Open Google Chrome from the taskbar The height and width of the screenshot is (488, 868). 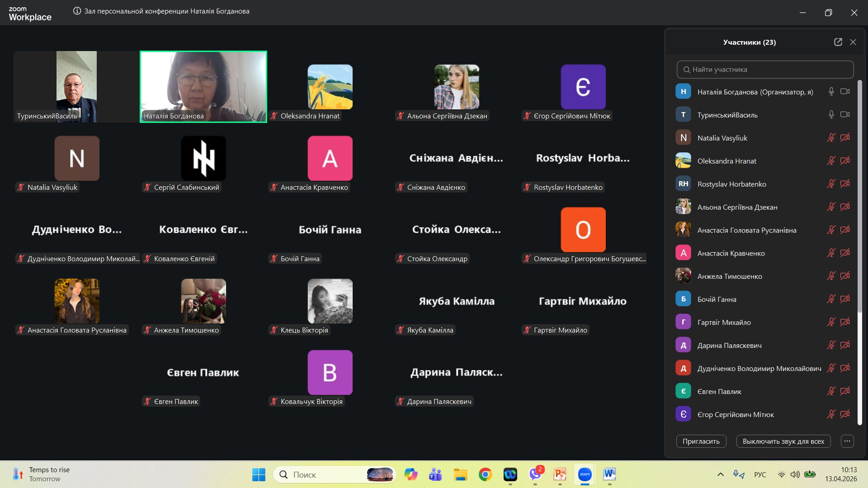[x=486, y=474]
